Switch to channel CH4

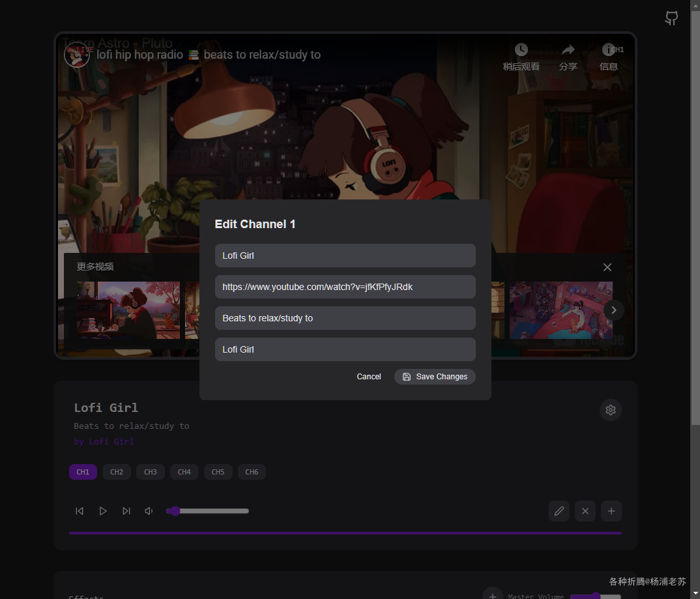pyautogui.click(x=184, y=472)
